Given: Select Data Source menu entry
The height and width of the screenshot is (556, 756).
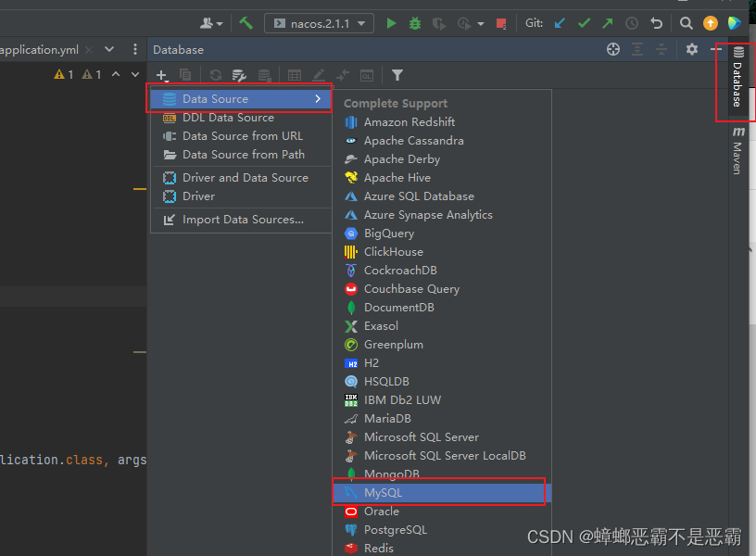Looking at the screenshot, I should [241, 99].
